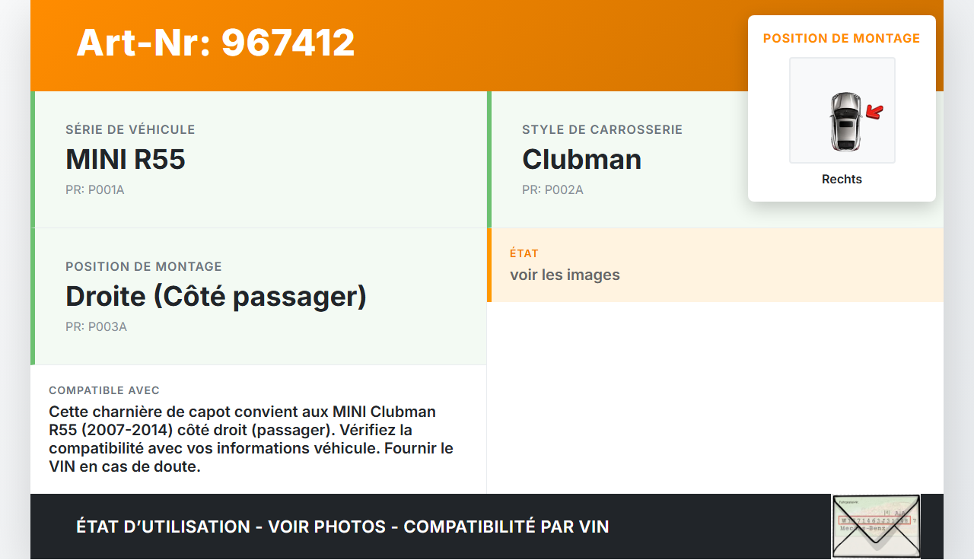974x560 pixels.
Task: Click the grey POSITION DE MONTAGE label at left
Action: pos(144,266)
